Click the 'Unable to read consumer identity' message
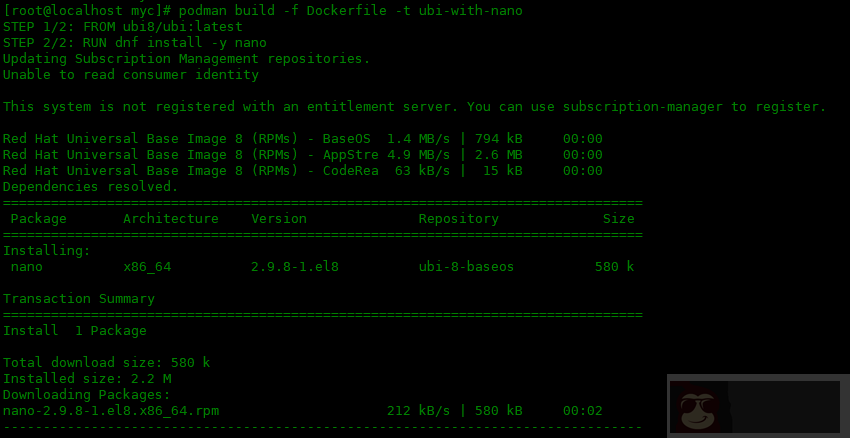The height and width of the screenshot is (438, 850). click(130, 75)
